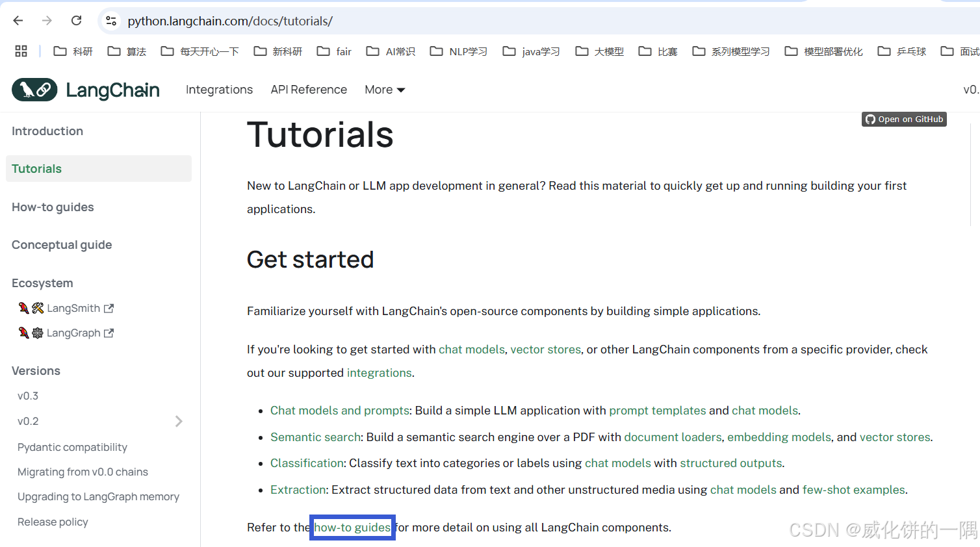Open the NLP学习 bookmark folder

click(x=459, y=51)
